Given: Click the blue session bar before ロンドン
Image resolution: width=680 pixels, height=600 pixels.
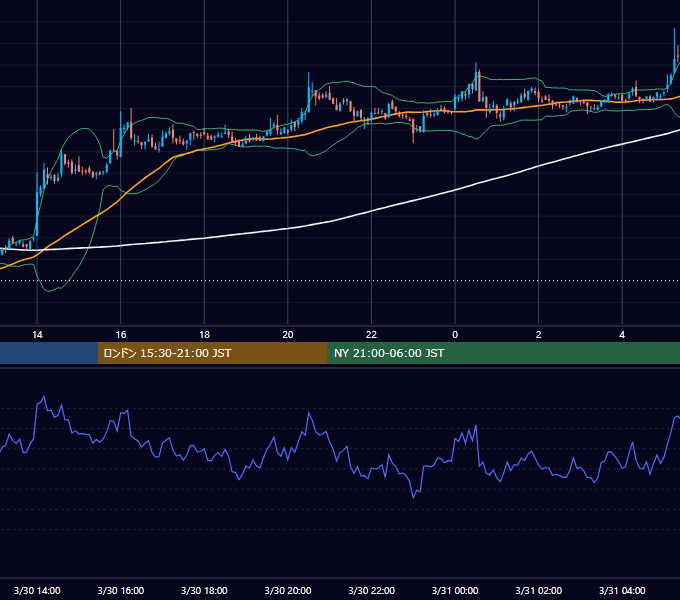Looking at the screenshot, I should click(49, 353).
